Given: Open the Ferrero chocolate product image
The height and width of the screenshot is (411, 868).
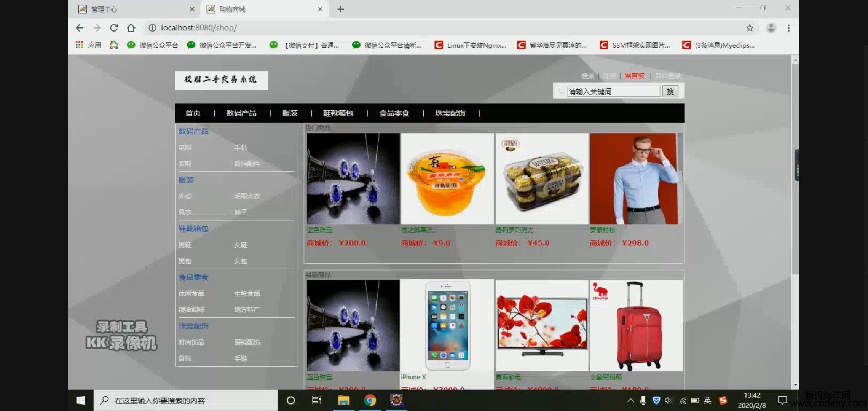Looking at the screenshot, I should point(542,178).
